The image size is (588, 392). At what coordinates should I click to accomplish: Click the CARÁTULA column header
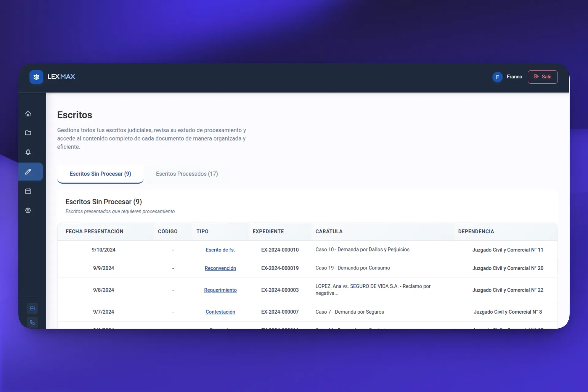329,232
